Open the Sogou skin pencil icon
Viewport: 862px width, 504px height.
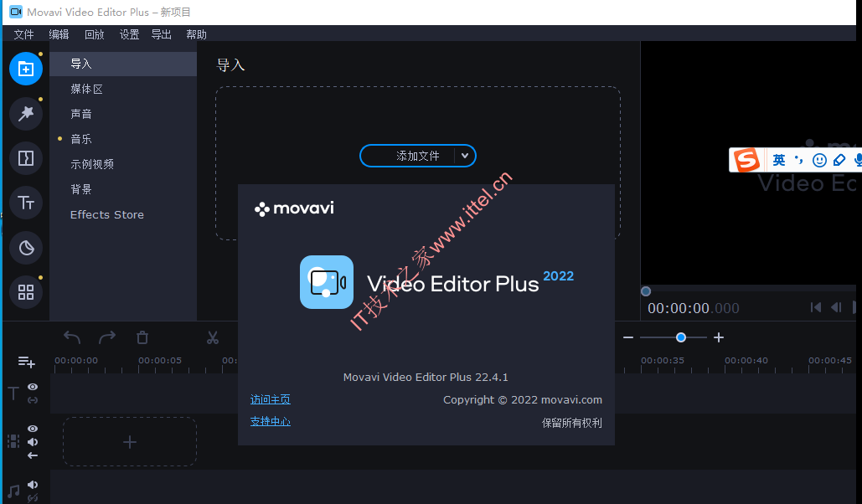click(839, 160)
